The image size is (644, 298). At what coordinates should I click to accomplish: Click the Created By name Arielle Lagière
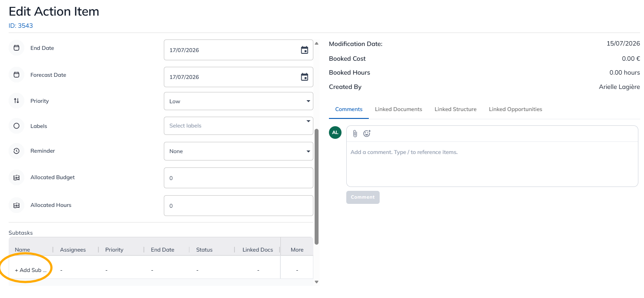619,87
